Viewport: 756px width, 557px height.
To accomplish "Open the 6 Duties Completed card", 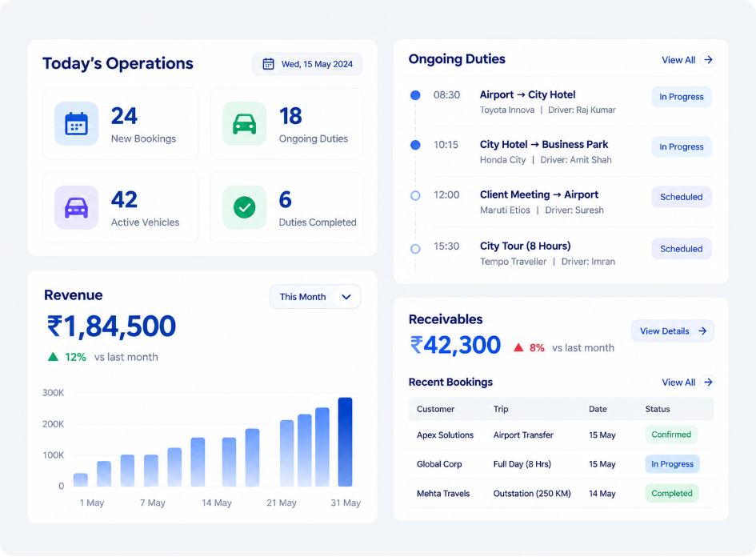I will [x=286, y=207].
